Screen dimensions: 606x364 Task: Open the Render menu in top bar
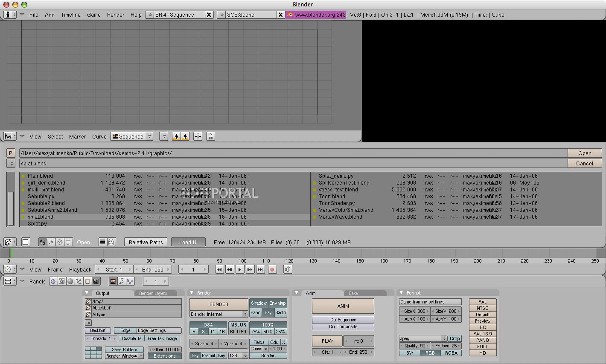tap(116, 14)
